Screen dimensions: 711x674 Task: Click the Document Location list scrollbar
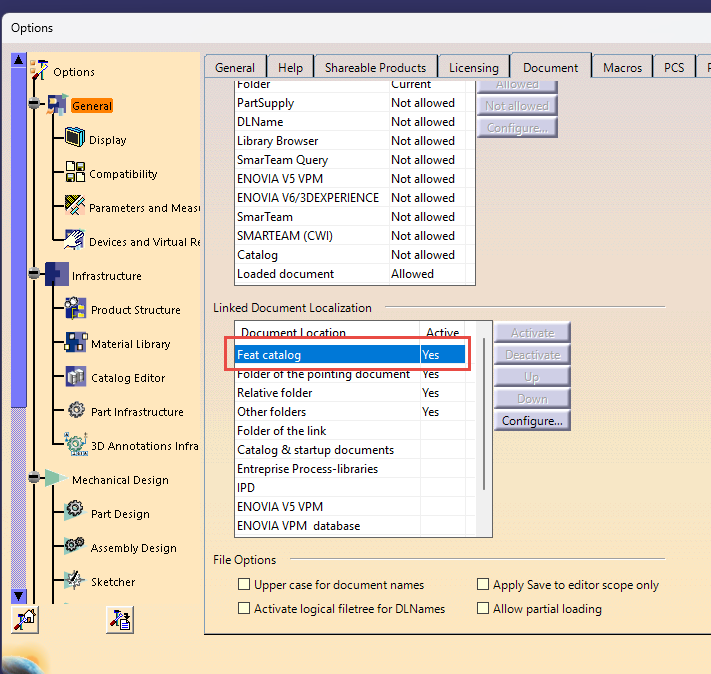click(484, 414)
